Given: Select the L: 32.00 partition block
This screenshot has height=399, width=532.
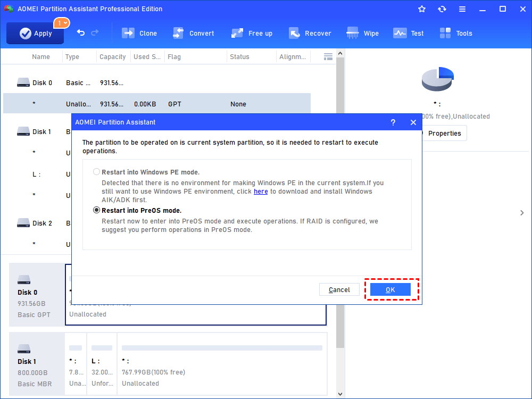Looking at the screenshot, I should (x=102, y=364).
